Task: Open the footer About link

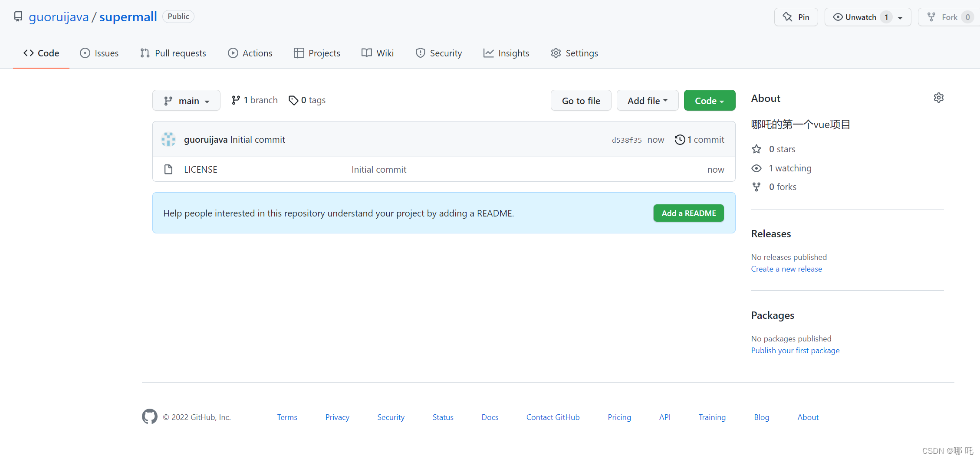Action: pos(808,417)
